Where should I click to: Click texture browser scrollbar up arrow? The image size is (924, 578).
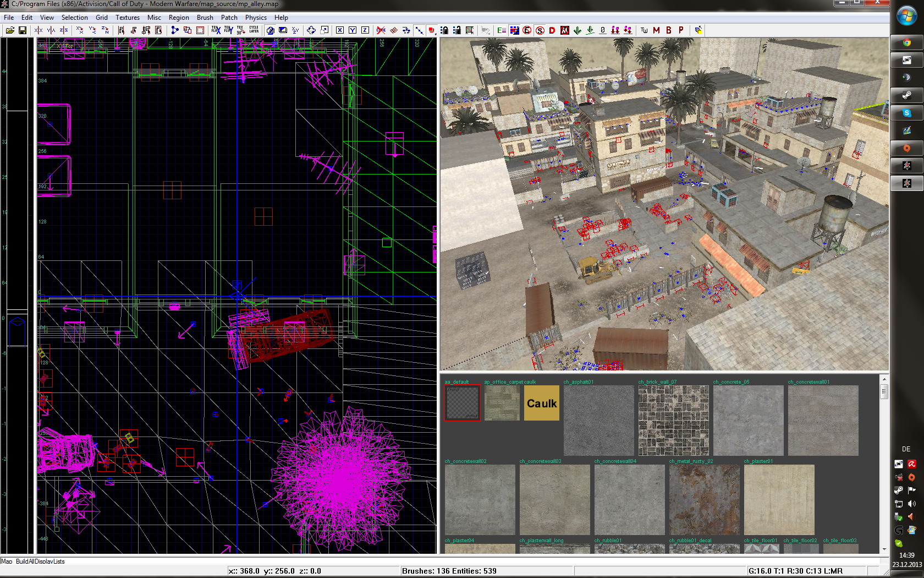point(884,379)
